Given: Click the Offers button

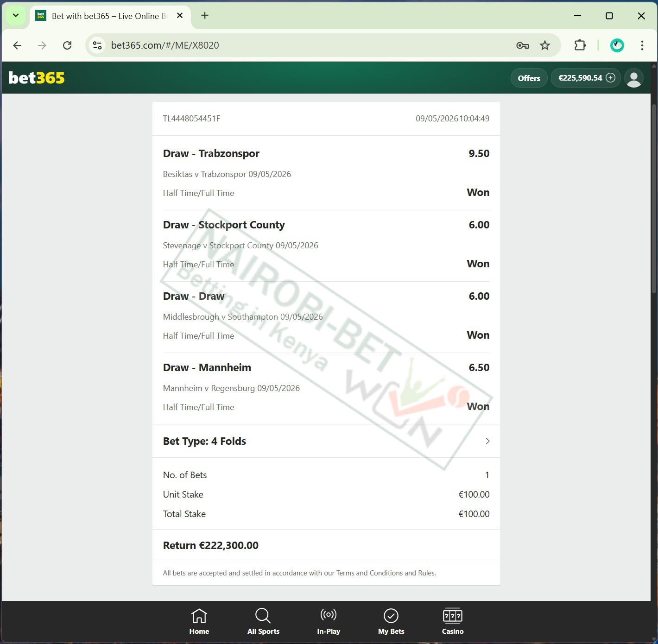Looking at the screenshot, I should point(529,78).
